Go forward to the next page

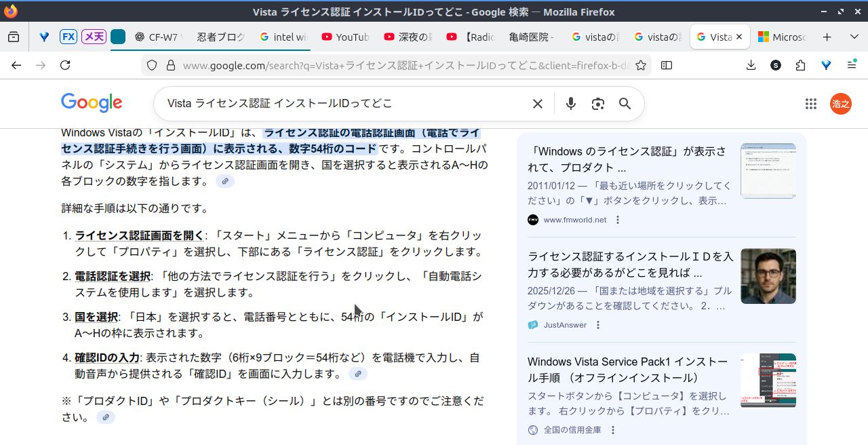[41, 65]
